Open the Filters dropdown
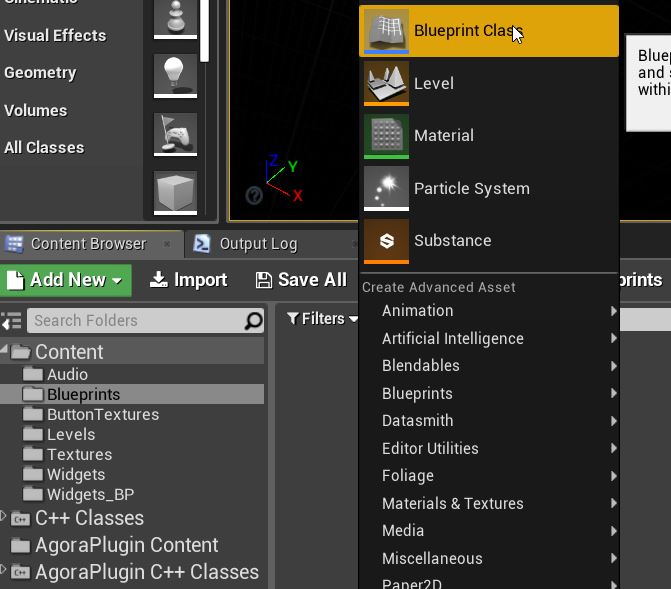 point(322,319)
